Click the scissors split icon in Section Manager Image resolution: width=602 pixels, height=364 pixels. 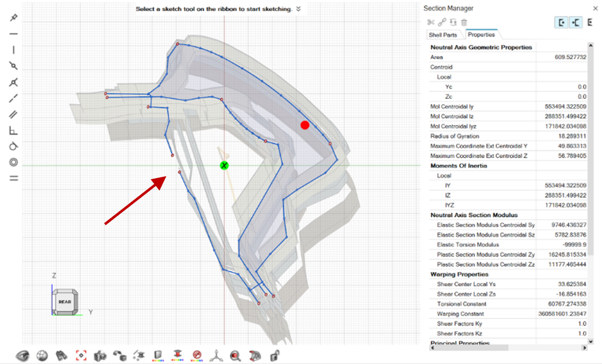[x=431, y=23]
